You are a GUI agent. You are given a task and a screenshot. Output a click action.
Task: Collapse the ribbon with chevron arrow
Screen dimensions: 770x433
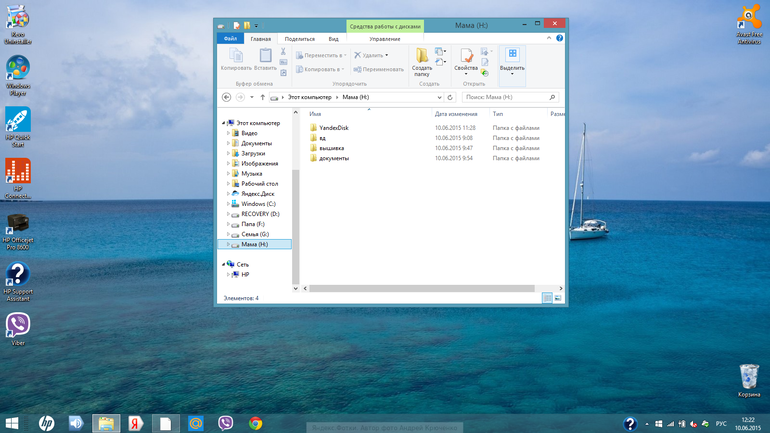coord(549,38)
